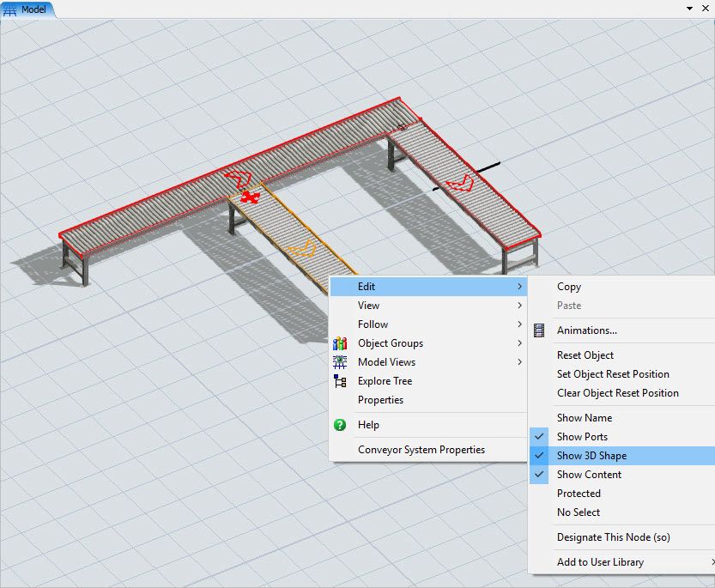Click the green Help question mark icon

[340, 425]
